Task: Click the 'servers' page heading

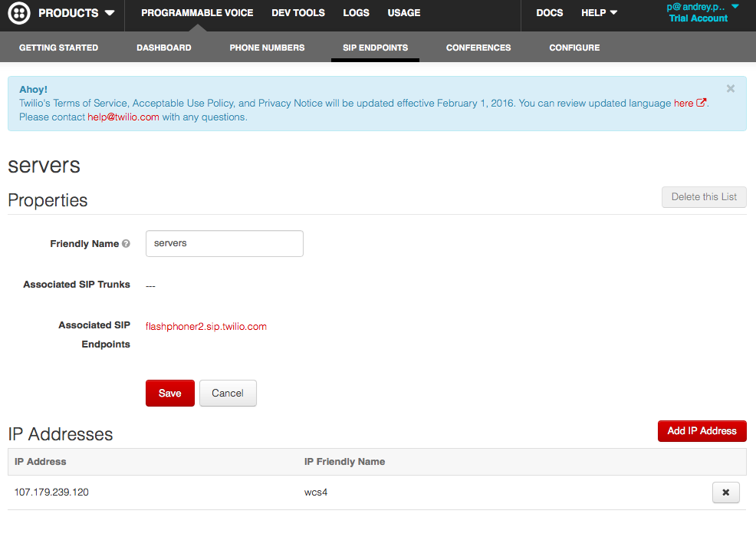Action: (44, 166)
